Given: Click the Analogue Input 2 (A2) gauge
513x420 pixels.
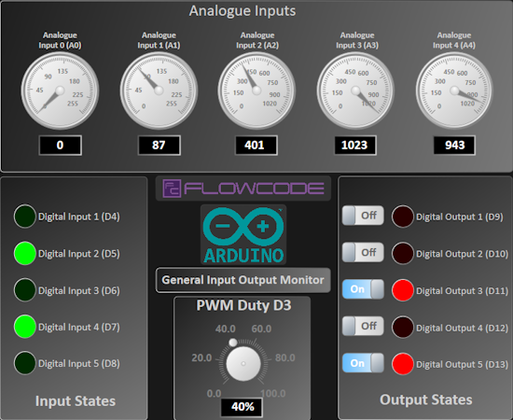Looking at the screenshot, I should (256, 91).
